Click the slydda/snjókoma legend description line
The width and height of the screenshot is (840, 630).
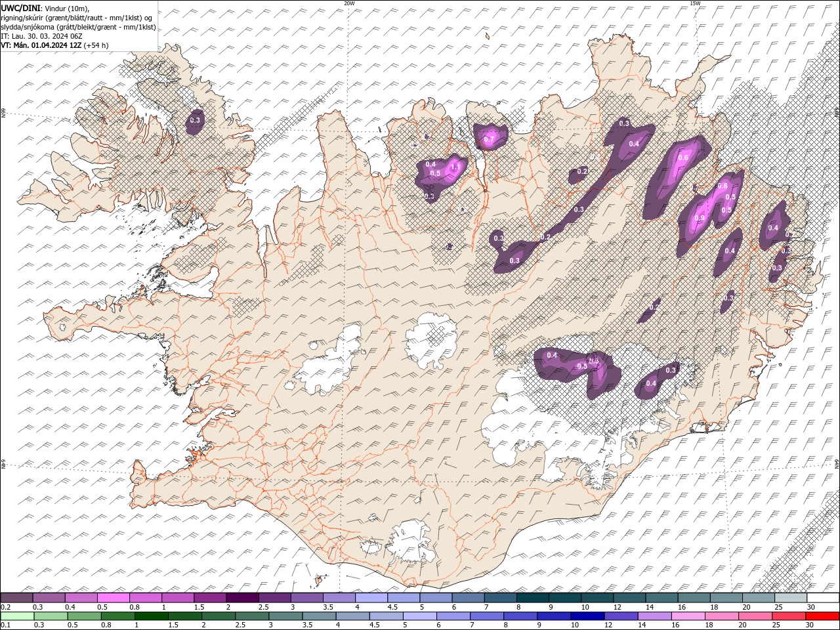pos(79,27)
